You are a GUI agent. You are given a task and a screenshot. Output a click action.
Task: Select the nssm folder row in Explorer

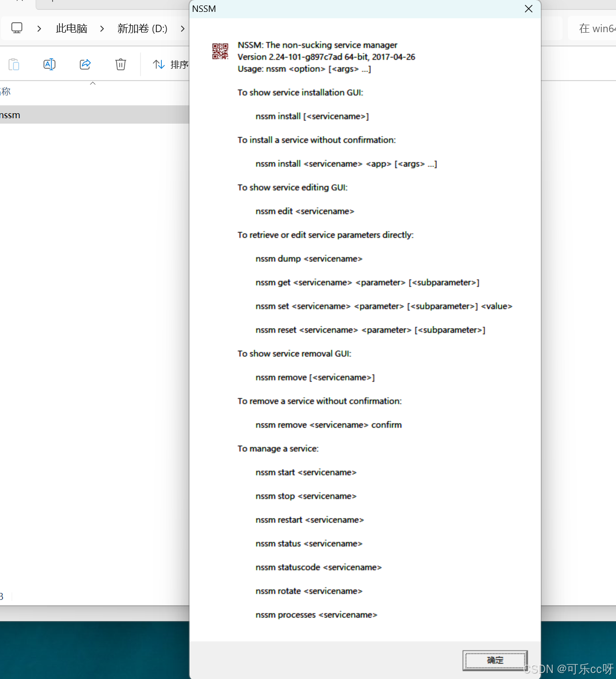point(95,115)
